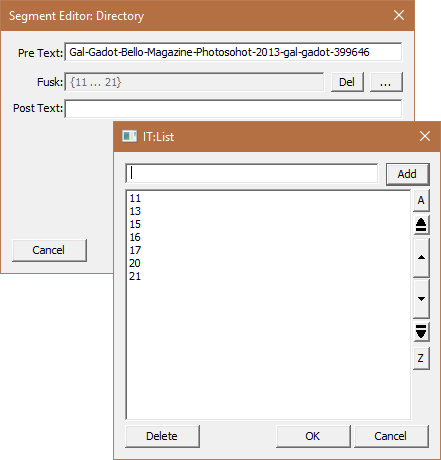
Task: Open the Fusk editor with the ... button
Action: tap(386, 82)
